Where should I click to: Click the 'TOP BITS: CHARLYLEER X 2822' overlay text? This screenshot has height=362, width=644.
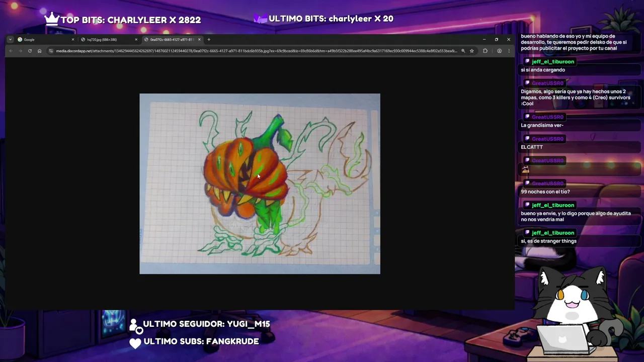(131, 20)
